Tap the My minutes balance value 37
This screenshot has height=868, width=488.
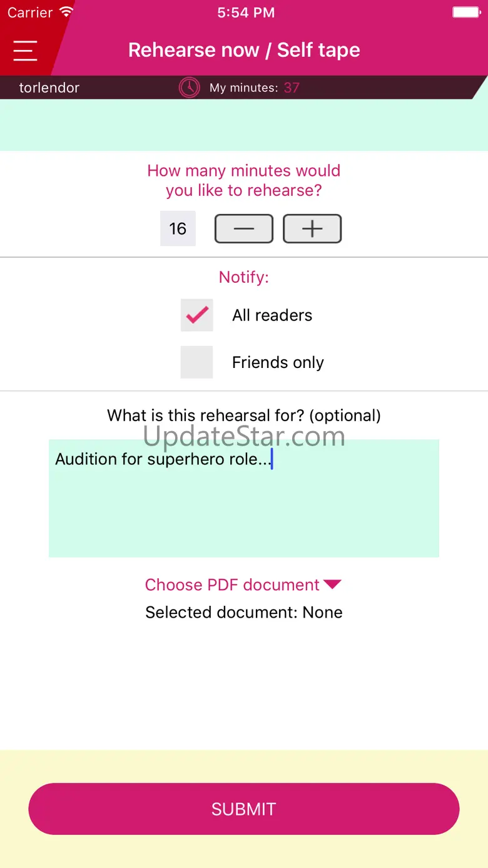tap(292, 88)
